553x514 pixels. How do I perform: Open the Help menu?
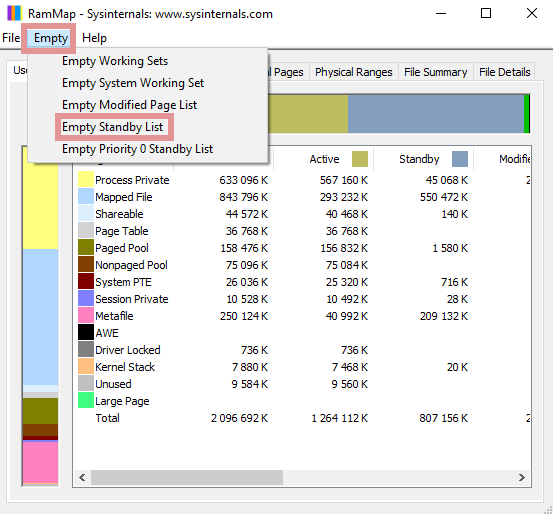pyautogui.click(x=94, y=38)
